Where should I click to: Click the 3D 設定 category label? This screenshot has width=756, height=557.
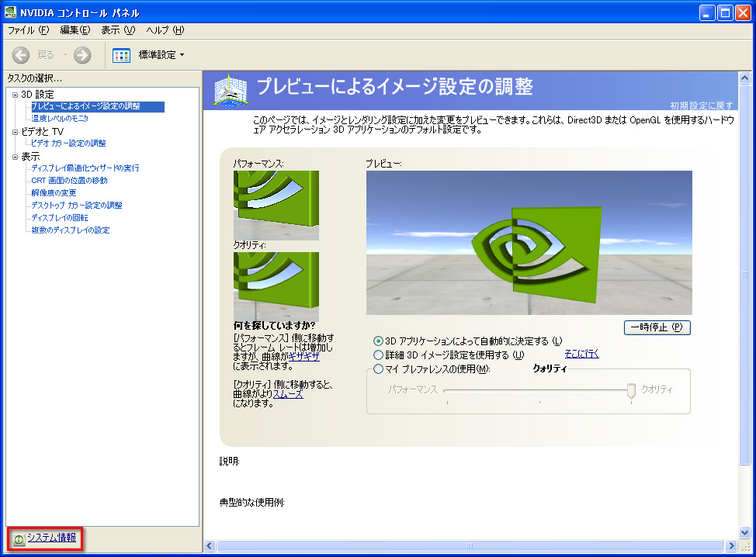(37, 95)
